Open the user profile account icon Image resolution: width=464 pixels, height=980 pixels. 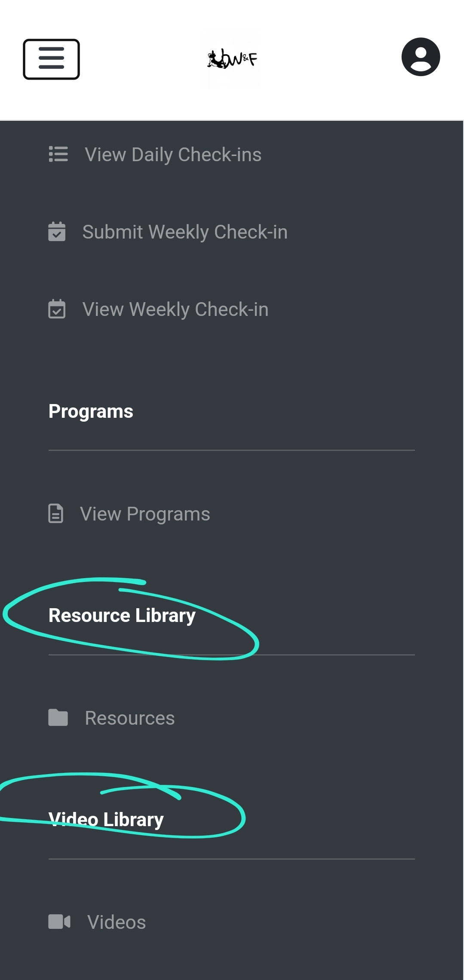(421, 57)
